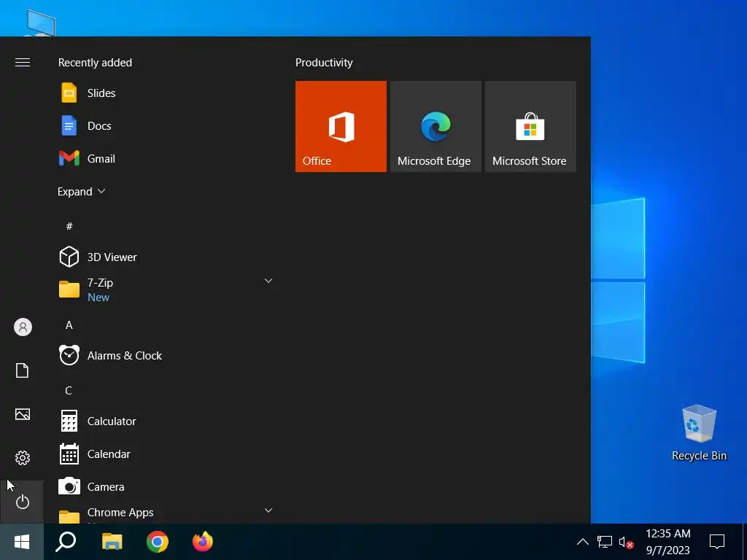Click the '#' section header
Screen dimensions: 747x560
[x=69, y=226]
